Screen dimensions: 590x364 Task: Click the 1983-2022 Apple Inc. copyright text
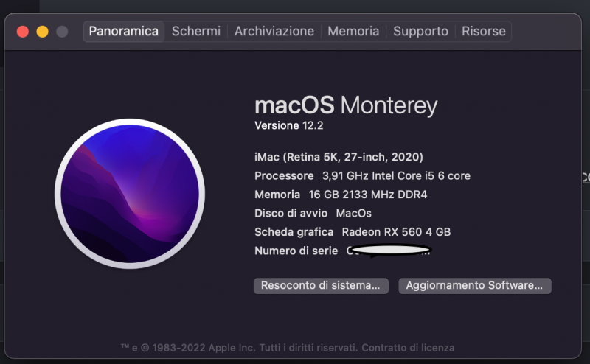204,348
